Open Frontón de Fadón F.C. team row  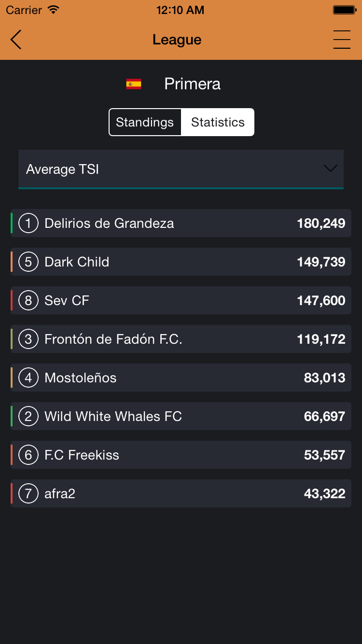click(181, 339)
